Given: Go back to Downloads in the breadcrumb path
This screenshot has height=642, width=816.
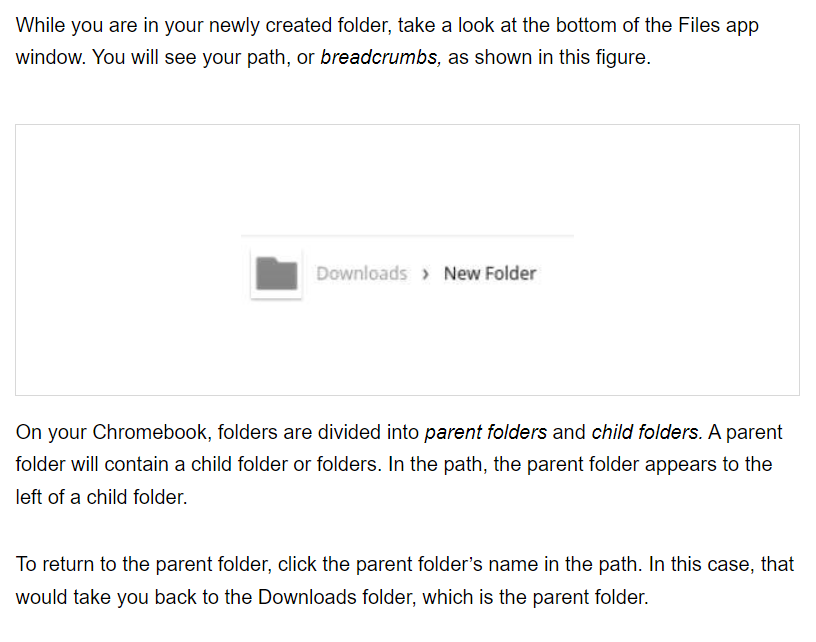Looking at the screenshot, I should pos(361,273).
